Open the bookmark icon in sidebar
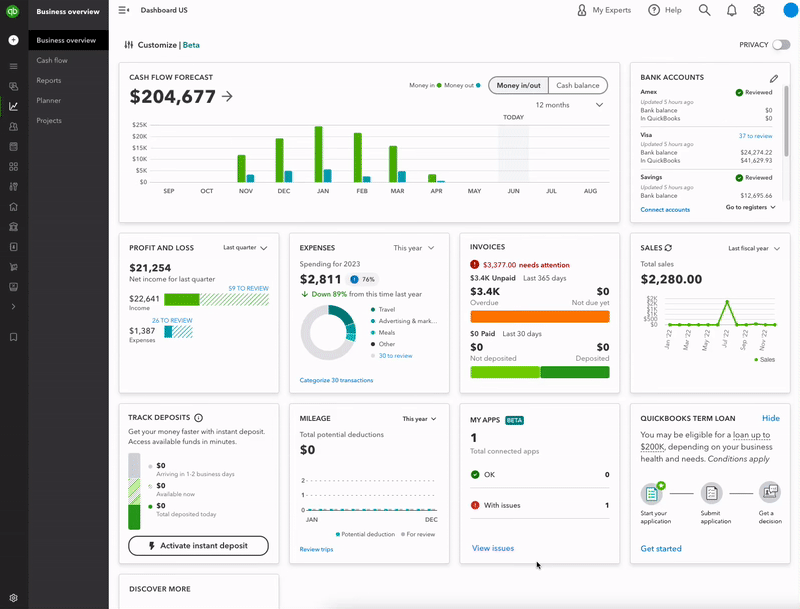 pyautogui.click(x=14, y=337)
